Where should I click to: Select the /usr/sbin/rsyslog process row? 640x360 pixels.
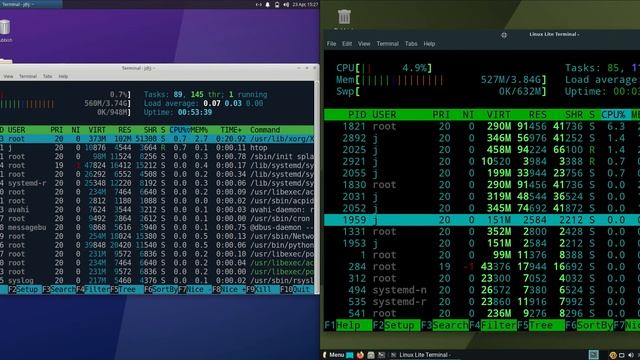[157, 281]
